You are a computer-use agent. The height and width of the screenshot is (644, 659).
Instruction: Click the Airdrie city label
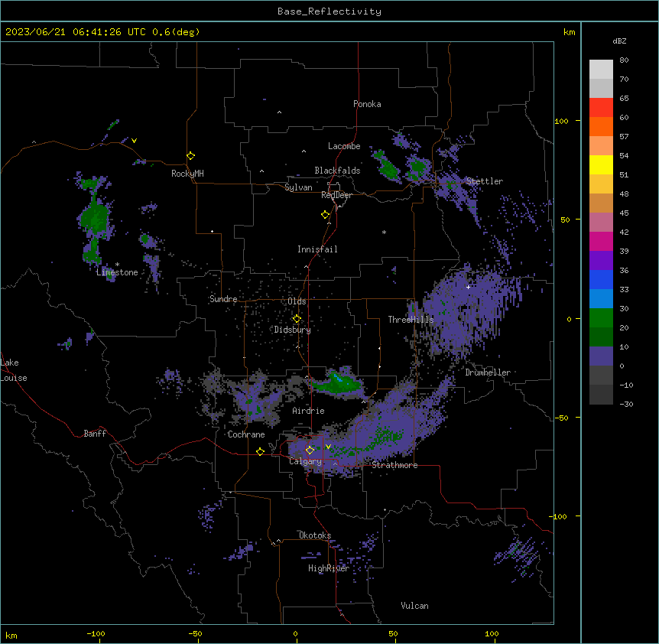(x=308, y=411)
